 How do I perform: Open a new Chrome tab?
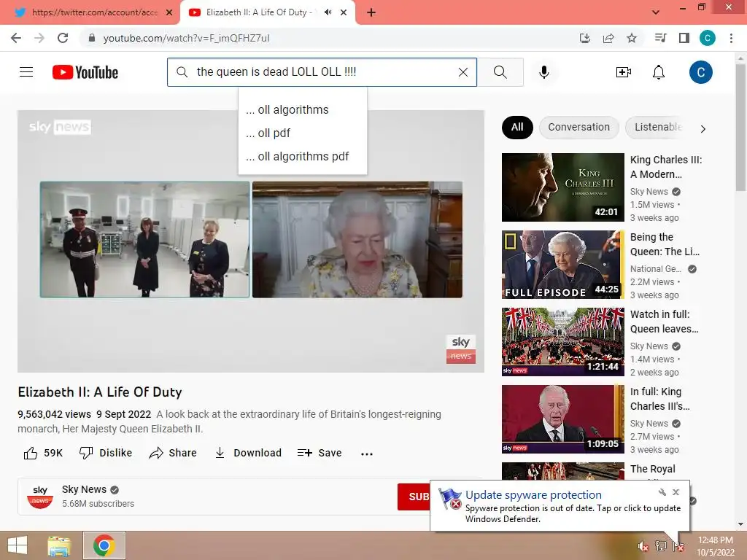[x=371, y=13]
